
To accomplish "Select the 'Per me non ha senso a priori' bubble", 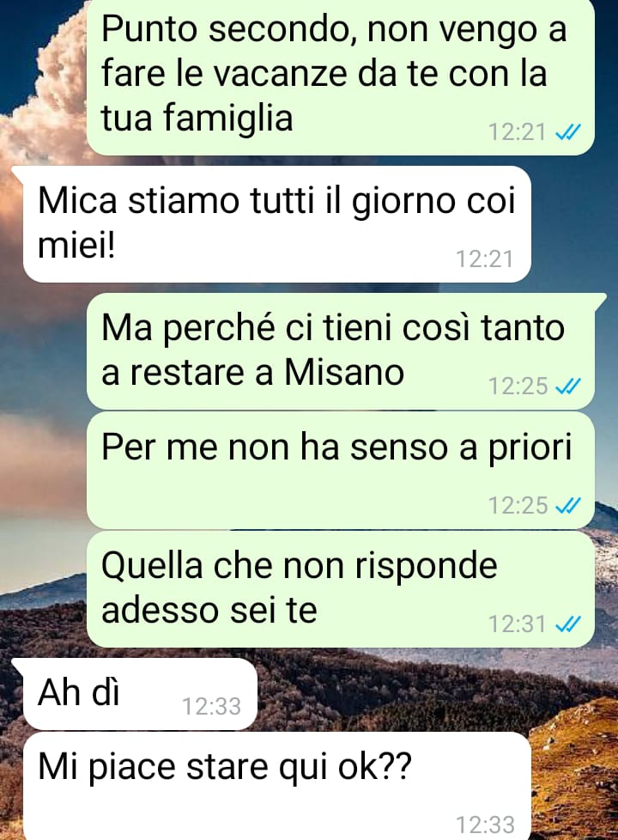I will point(341,471).
